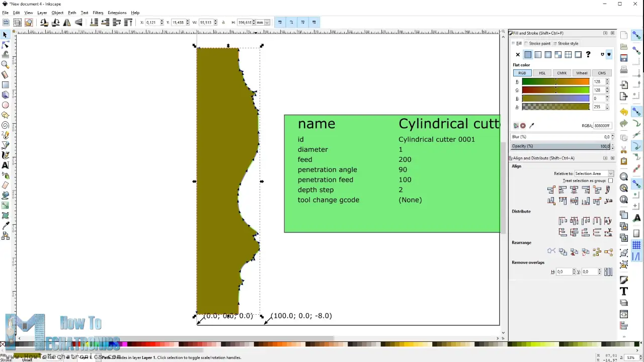Open the Path menu

[72, 13]
